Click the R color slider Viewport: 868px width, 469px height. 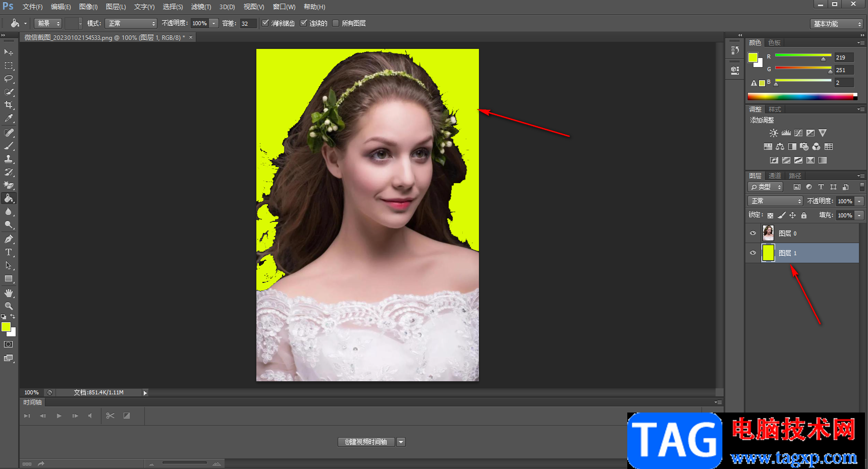[x=803, y=55]
